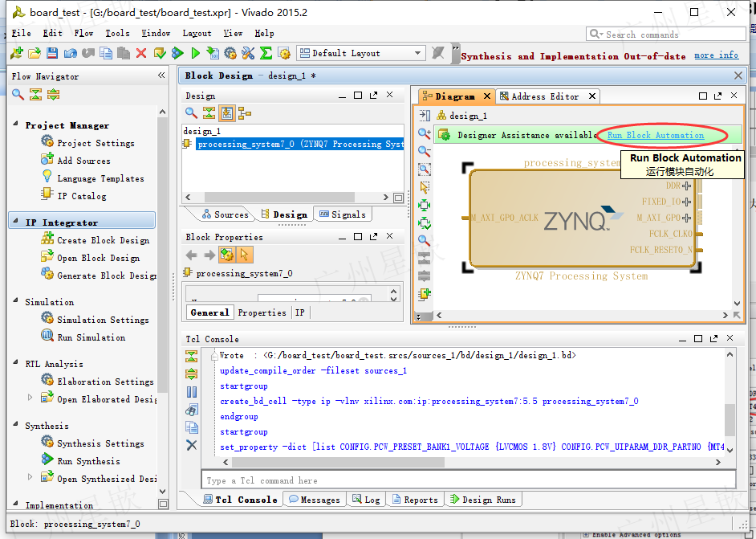This screenshot has height=539, width=756.
Task: Click the back arrow in Block Properties
Action: click(x=192, y=255)
